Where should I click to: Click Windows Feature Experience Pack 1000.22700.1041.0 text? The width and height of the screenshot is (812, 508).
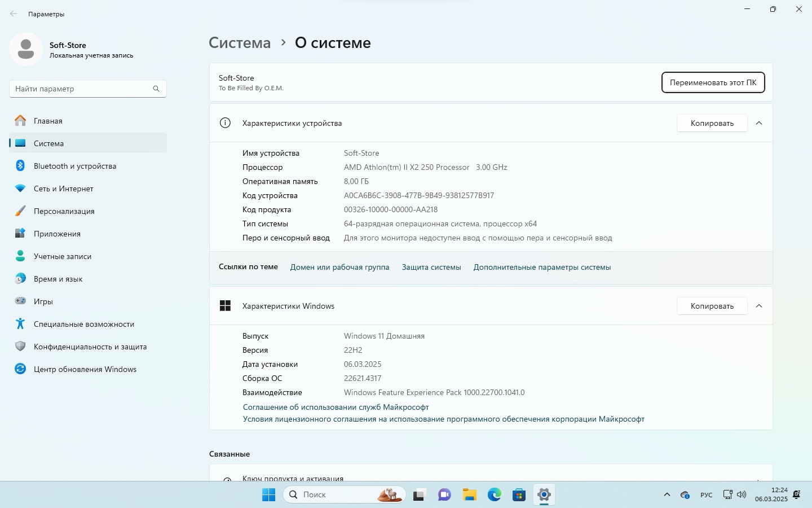click(434, 392)
